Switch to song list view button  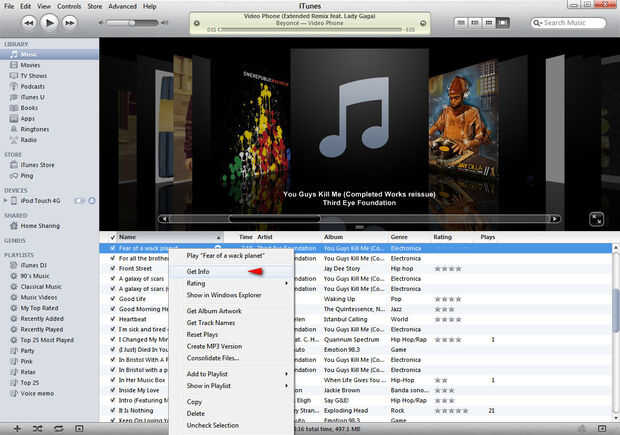point(461,23)
